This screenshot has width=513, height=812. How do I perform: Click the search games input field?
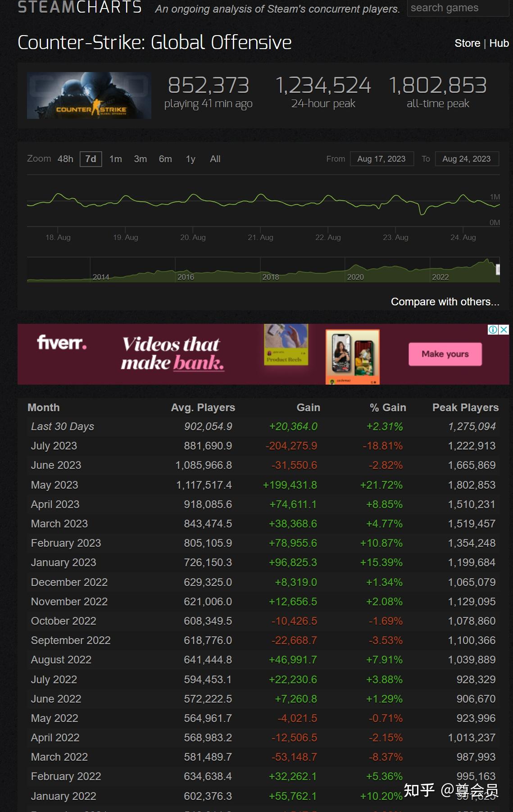pyautogui.click(x=458, y=8)
